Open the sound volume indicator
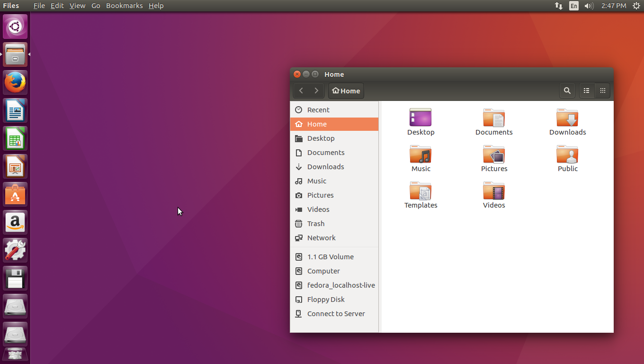 coord(589,6)
